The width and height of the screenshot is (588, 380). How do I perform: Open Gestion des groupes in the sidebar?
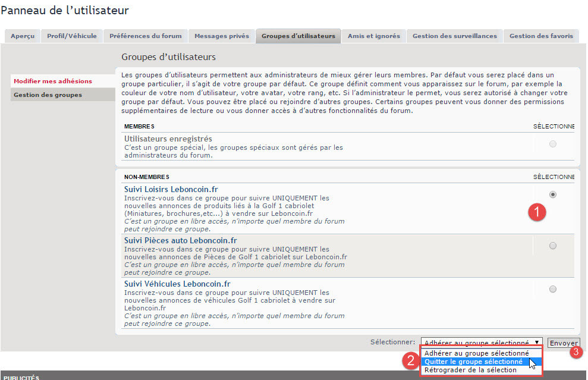(x=48, y=95)
